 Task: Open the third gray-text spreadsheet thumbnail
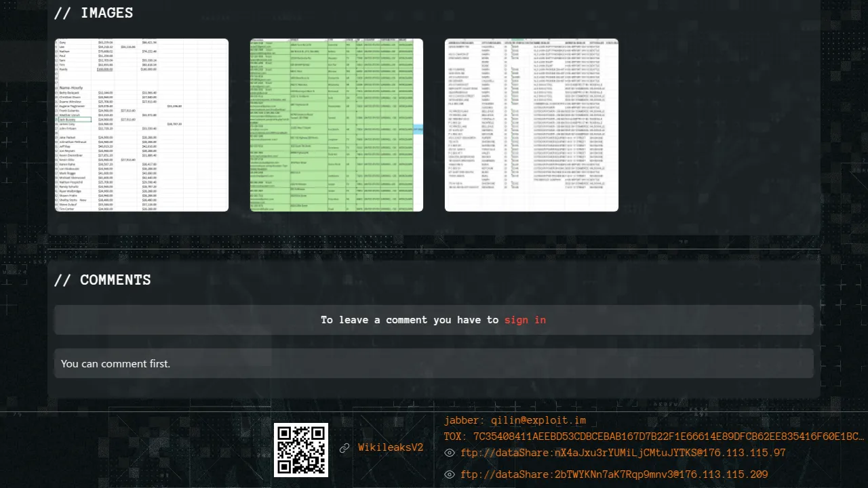click(x=532, y=125)
